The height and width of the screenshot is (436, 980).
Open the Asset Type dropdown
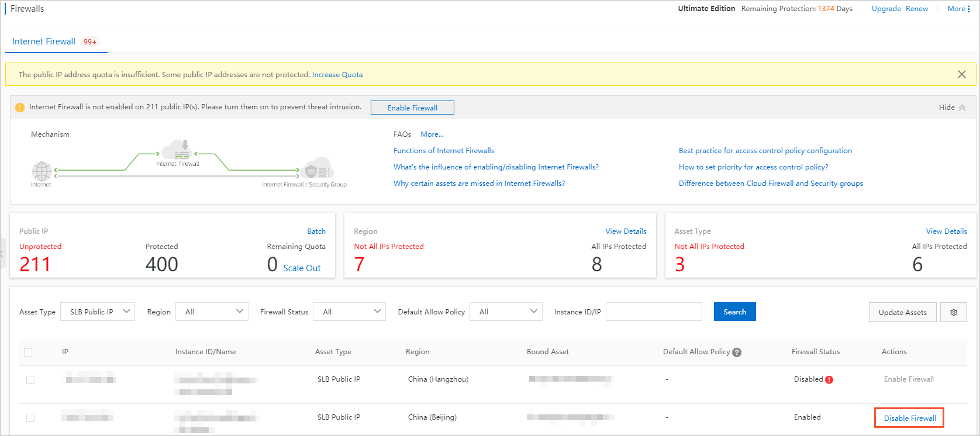point(98,312)
